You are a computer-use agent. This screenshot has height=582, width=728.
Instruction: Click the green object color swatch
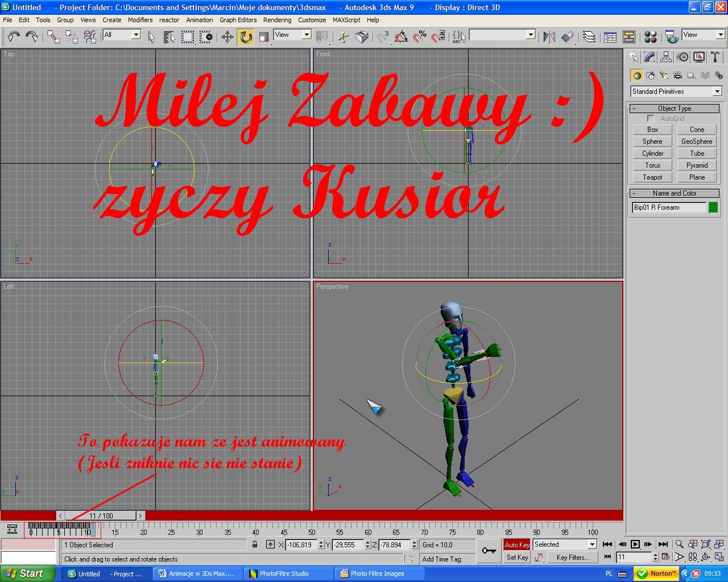713,207
